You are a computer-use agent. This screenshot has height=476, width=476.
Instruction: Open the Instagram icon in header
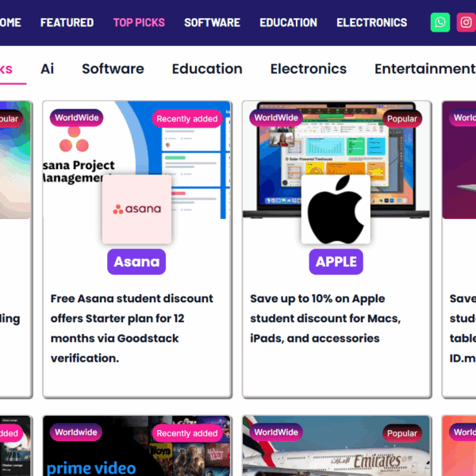point(466,22)
